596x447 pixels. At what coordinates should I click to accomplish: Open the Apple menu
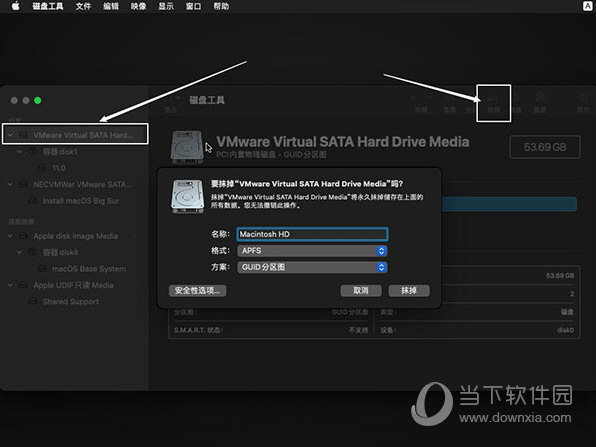16,6
